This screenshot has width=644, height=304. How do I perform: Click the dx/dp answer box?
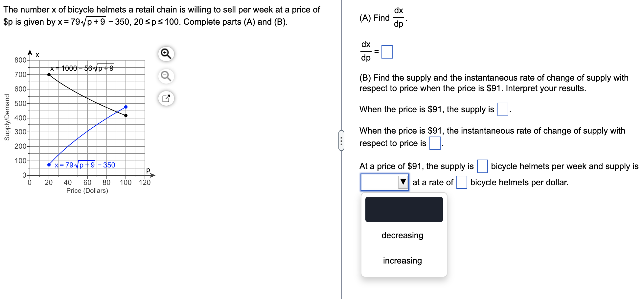tap(387, 51)
